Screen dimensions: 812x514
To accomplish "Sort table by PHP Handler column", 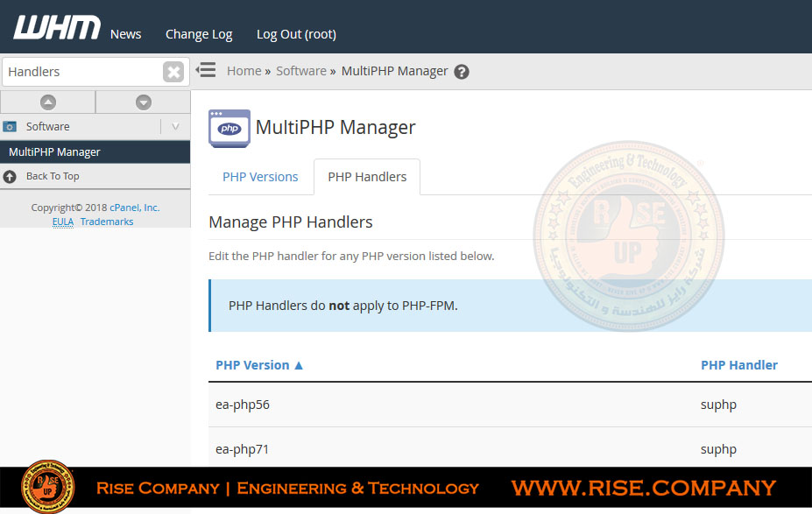I will [739, 365].
